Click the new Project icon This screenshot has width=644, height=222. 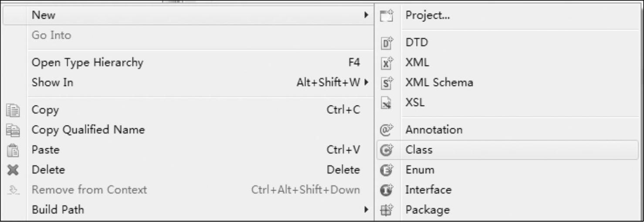(386, 16)
